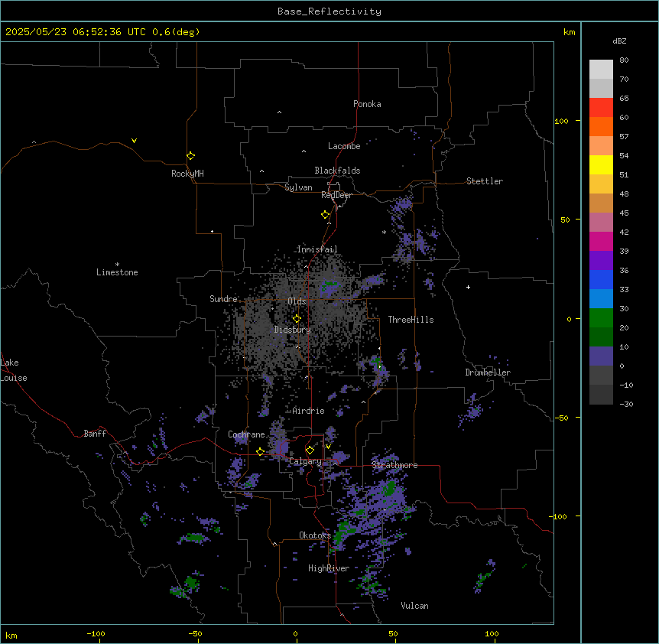
Task: Click the Base_Reflectivity title text
Action: point(329,11)
